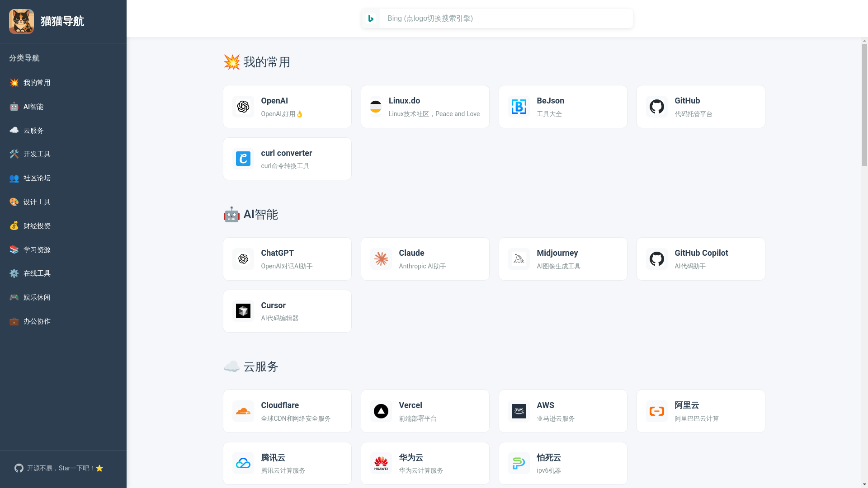Screen dimensions: 868x488
Task: Click the 华为云 Huawei logo icon
Action: coord(381,463)
